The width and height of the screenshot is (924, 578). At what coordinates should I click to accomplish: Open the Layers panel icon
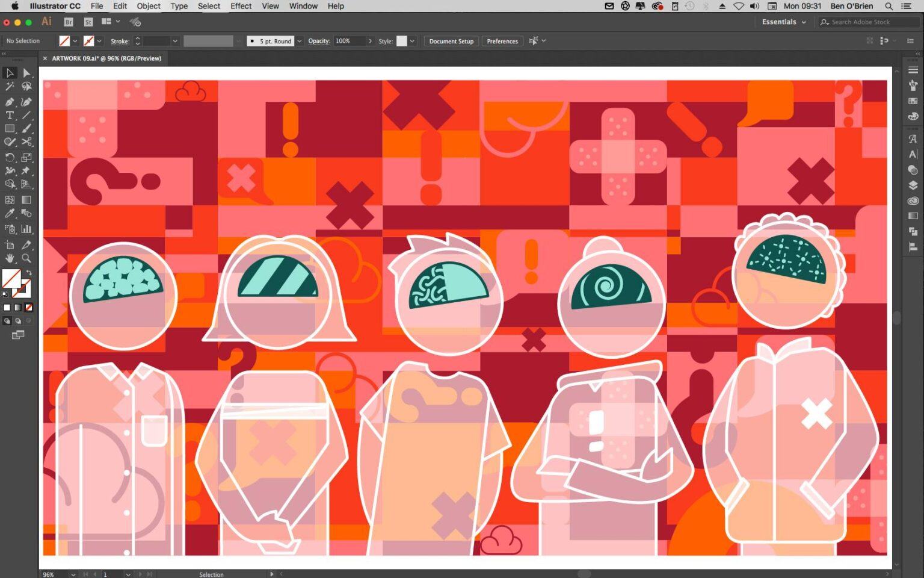point(913,185)
